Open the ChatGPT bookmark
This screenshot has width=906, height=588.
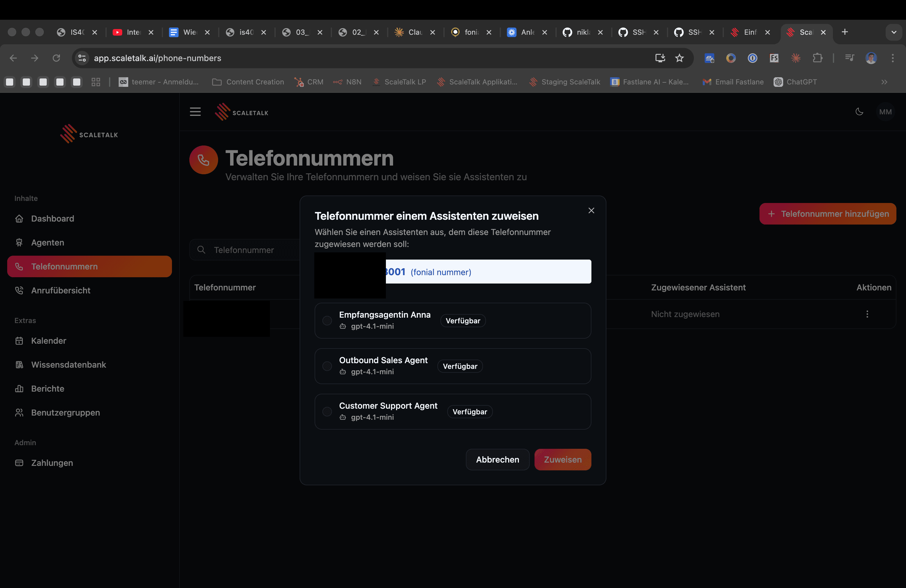796,82
